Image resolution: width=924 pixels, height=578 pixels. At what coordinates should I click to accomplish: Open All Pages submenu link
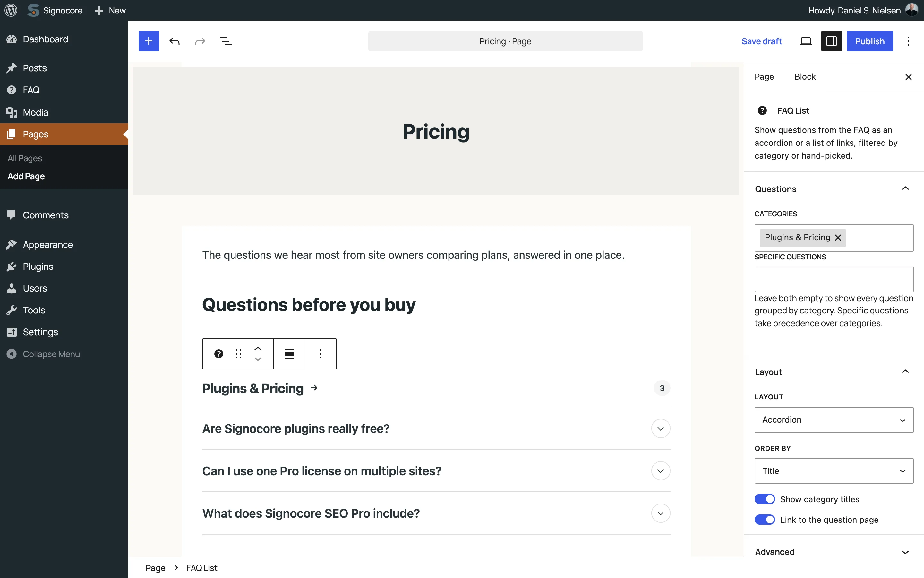[25, 158]
